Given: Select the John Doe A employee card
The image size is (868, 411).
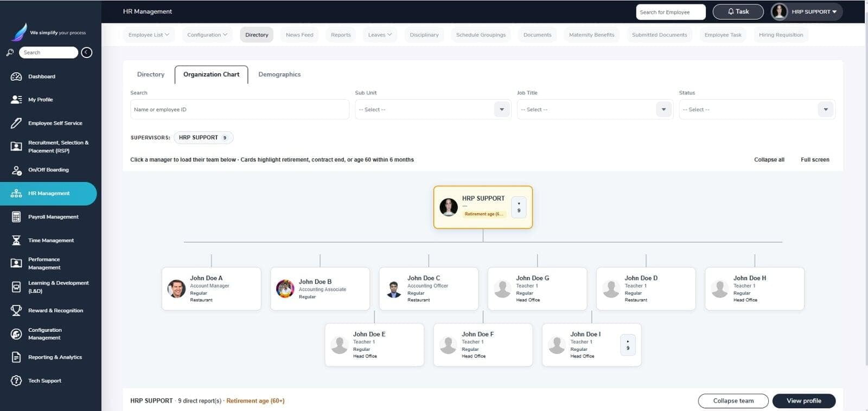Looking at the screenshot, I should 212,289.
